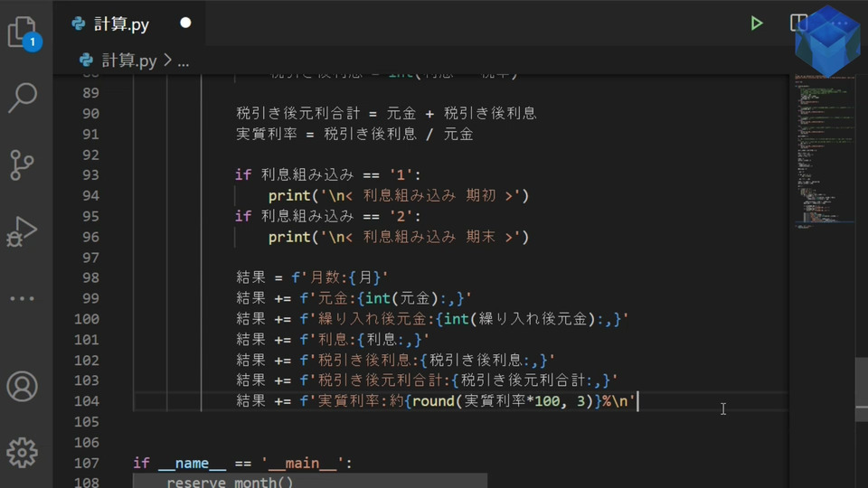Image resolution: width=868 pixels, height=488 pixels.
Task: Split the editor to the right
Action: [797, 23]
